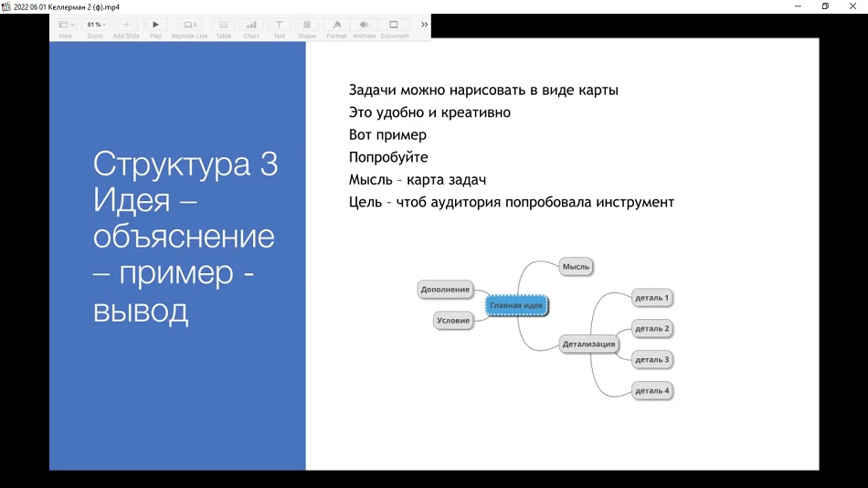Start Keynote Live from the toolbar
The width and height of the screenshot is (868, 488).
click(189, 25)
